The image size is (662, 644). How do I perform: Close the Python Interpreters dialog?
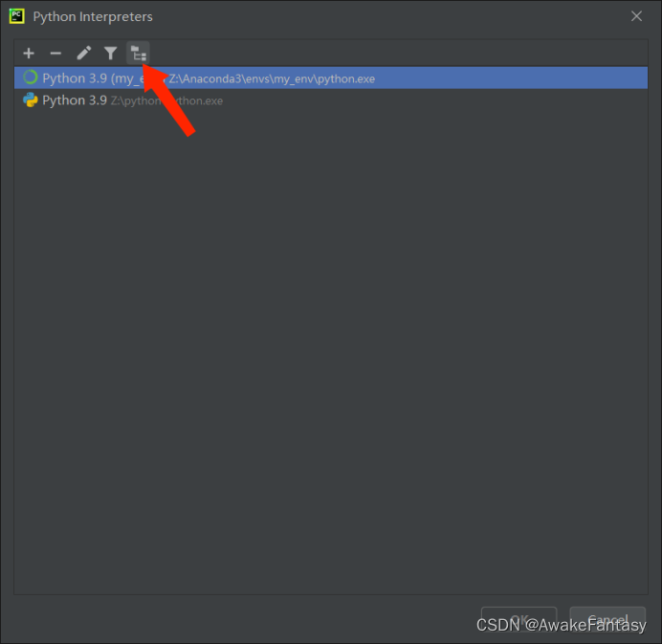click(636, 16)
